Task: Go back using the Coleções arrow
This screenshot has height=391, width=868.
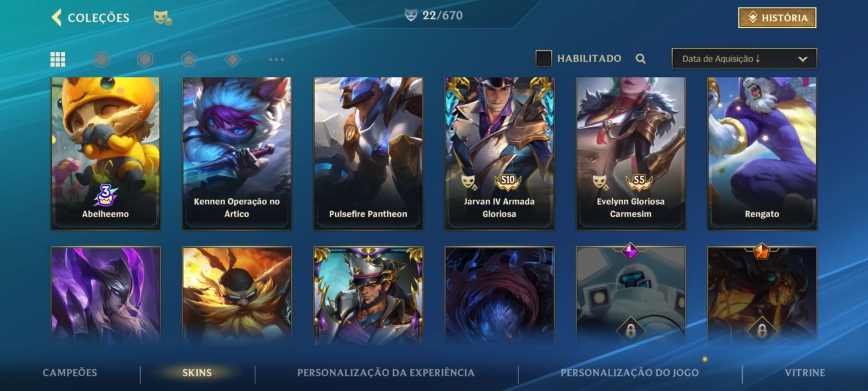Action: [x=56, y=17]
